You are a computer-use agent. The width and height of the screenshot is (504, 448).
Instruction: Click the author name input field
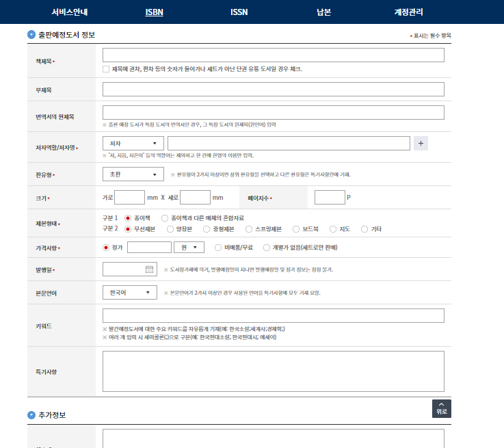pyautogui.click(x=289, y=144)
